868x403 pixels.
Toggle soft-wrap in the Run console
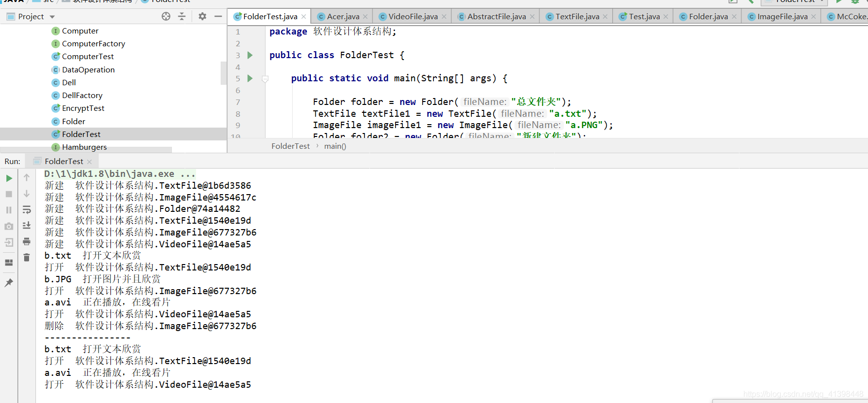(27, 210)
